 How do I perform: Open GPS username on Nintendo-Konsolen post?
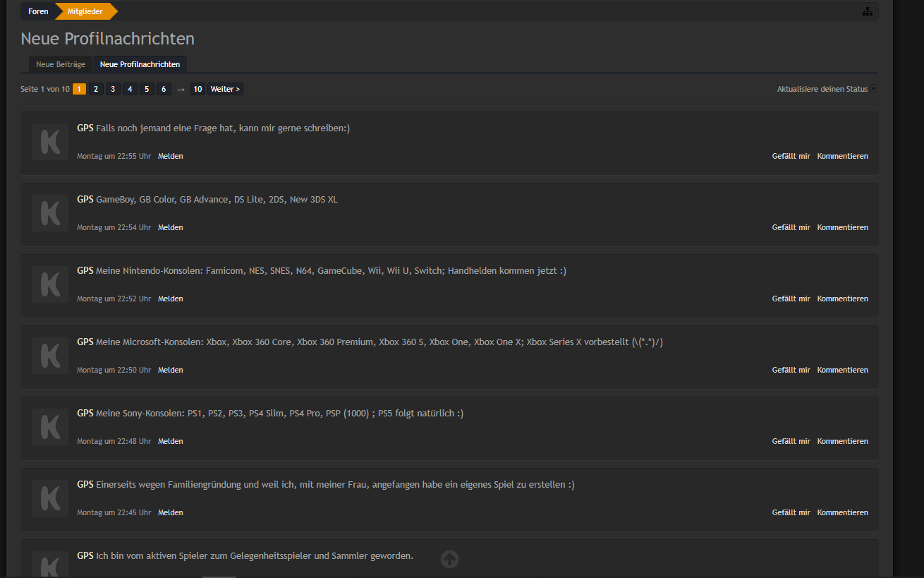(x=85, y=271)
